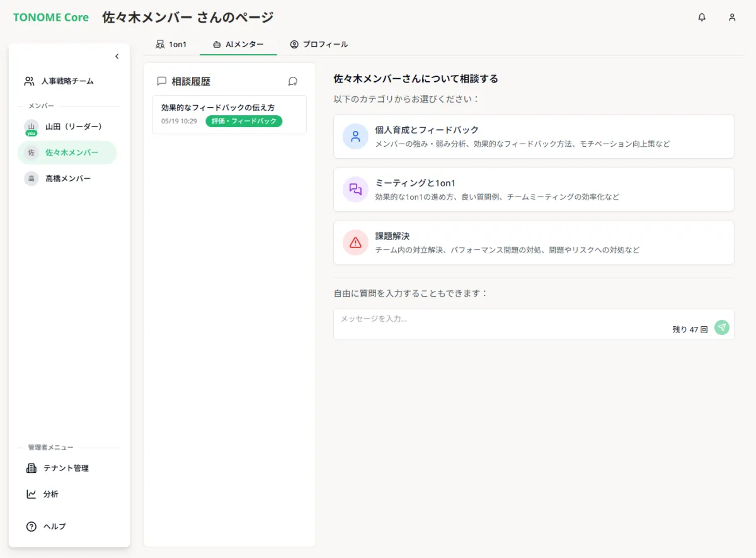The image size is (756, 558).
Task: Select the AIメンター tab
Action: tap(238, 45)
